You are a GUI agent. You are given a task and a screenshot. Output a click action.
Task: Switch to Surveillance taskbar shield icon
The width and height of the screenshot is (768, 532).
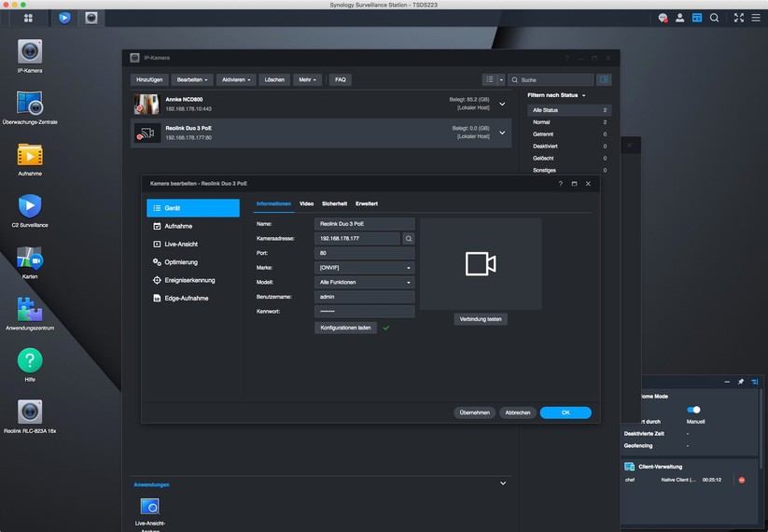click(x=64, y=18)
